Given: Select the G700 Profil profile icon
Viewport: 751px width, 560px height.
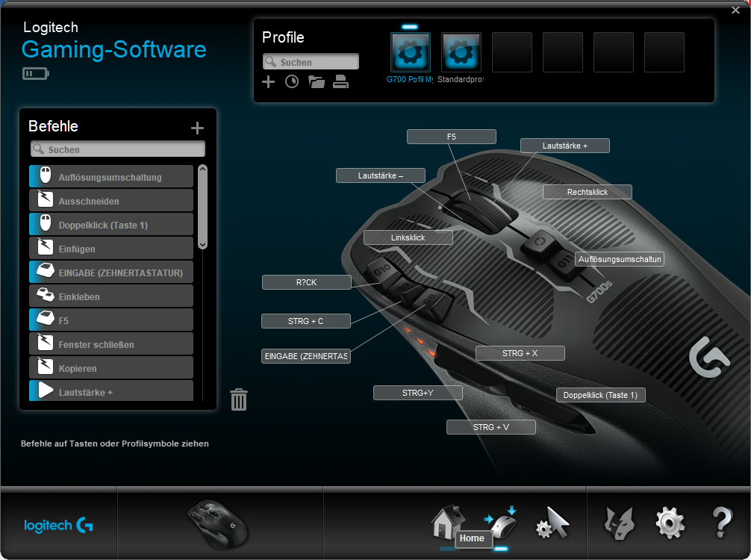Looking at the screenshot, I should 411,52.
